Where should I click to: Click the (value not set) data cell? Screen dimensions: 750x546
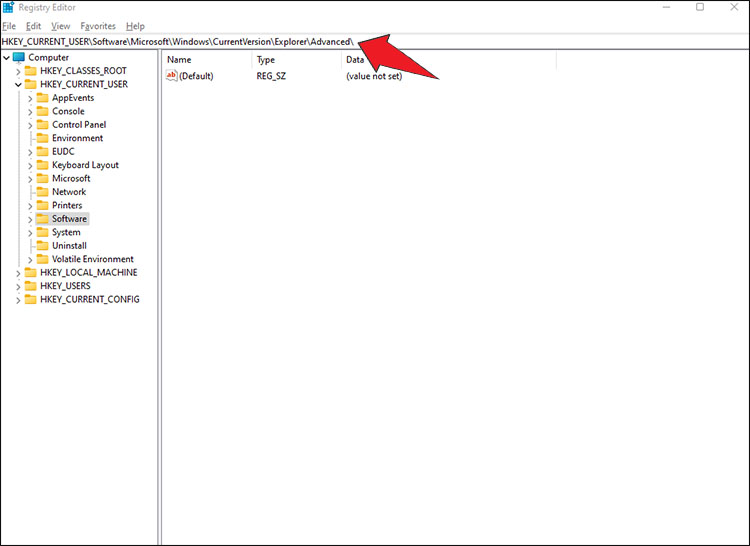[374, 76]
